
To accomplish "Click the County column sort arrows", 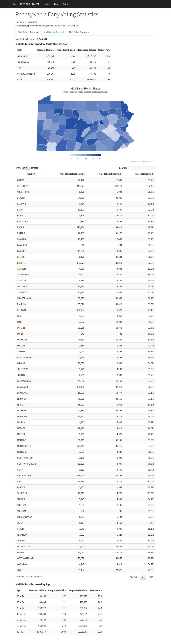I will coord(45,174).
